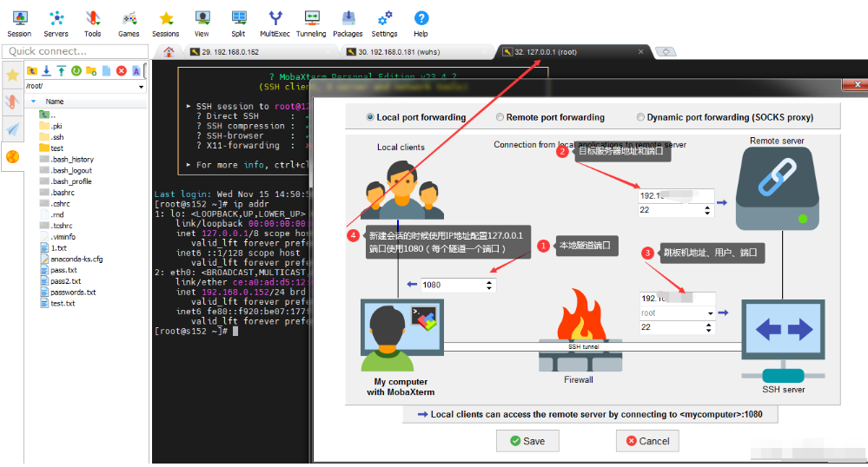The height and width of the screenshot is (467, 868).
Task: Open the paper plane macros sidebar tab
Action: 13,129
